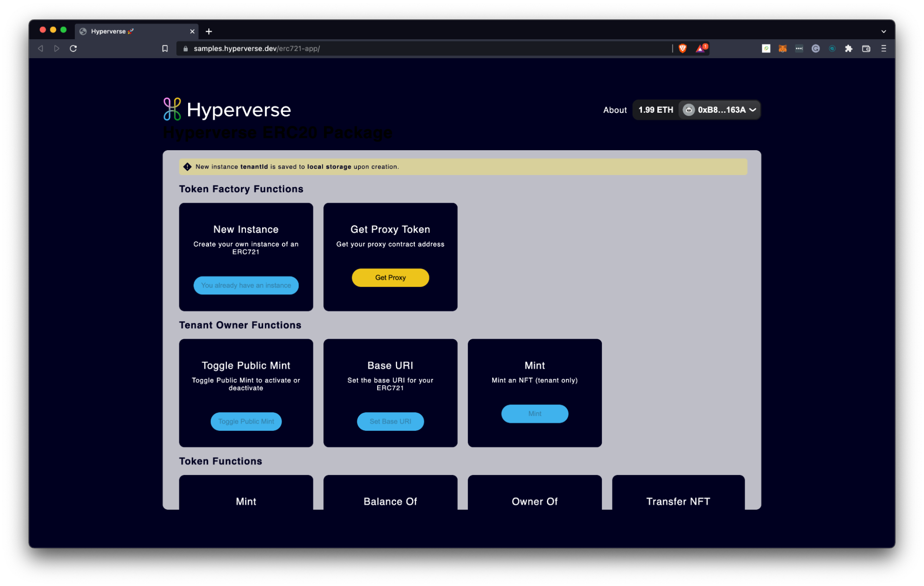Open the teal circular extension icon

coord(832,49)
